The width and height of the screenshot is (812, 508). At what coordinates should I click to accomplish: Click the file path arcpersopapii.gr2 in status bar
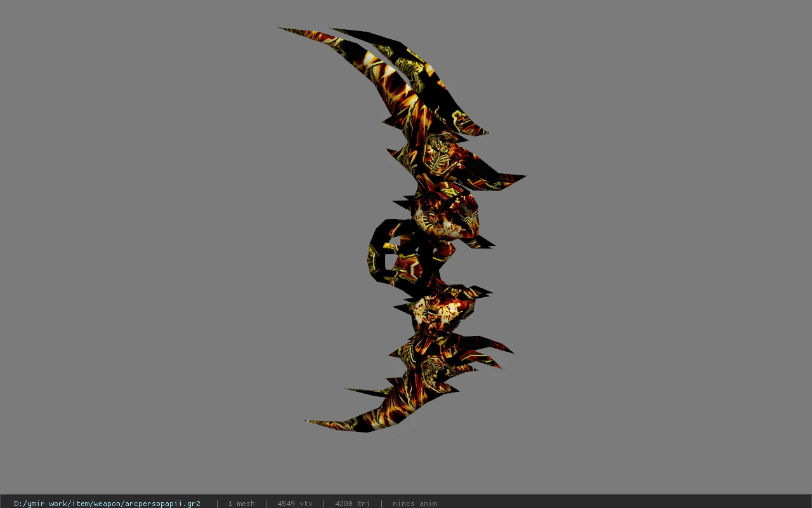107,504
